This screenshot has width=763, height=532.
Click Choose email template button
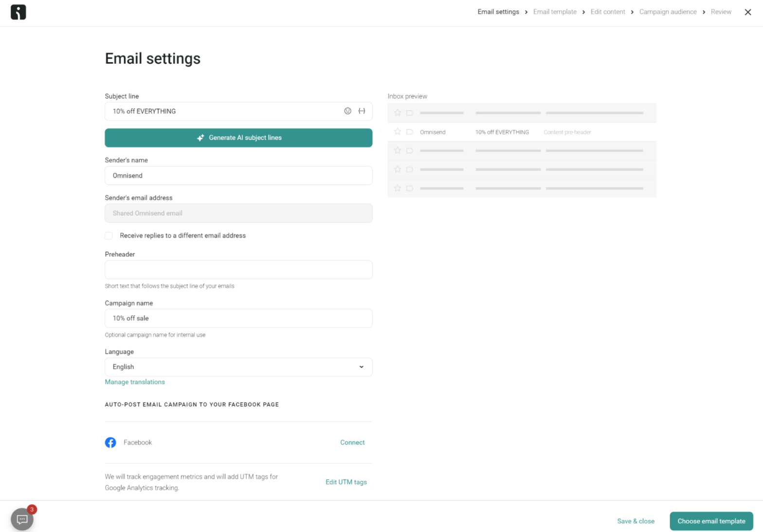pos(711,521)
